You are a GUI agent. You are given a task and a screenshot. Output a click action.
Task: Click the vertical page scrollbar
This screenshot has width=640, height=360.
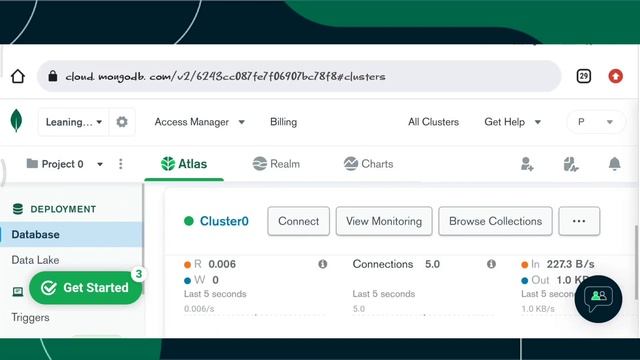pos(637,263)
